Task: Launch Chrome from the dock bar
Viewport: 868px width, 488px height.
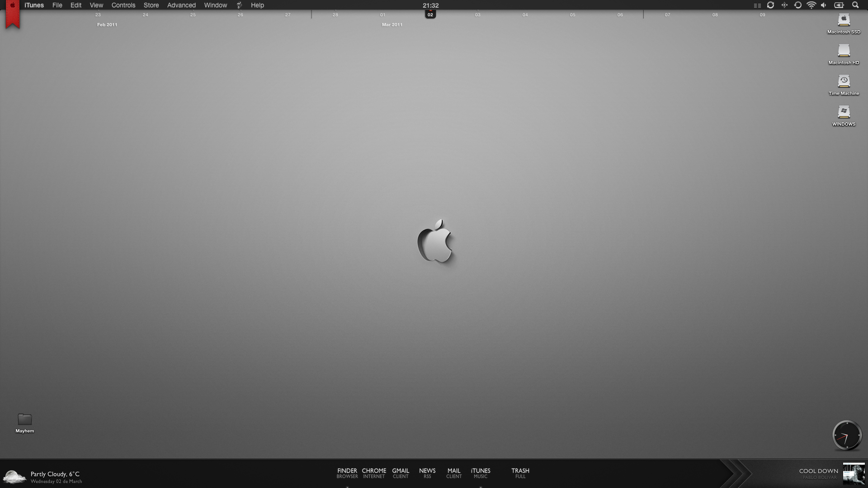Action: (374, 473)
